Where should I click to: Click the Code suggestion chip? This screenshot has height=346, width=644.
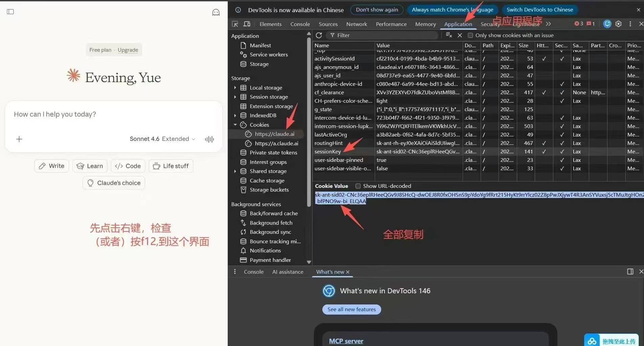pyautogui.click(x=128, y=166)
